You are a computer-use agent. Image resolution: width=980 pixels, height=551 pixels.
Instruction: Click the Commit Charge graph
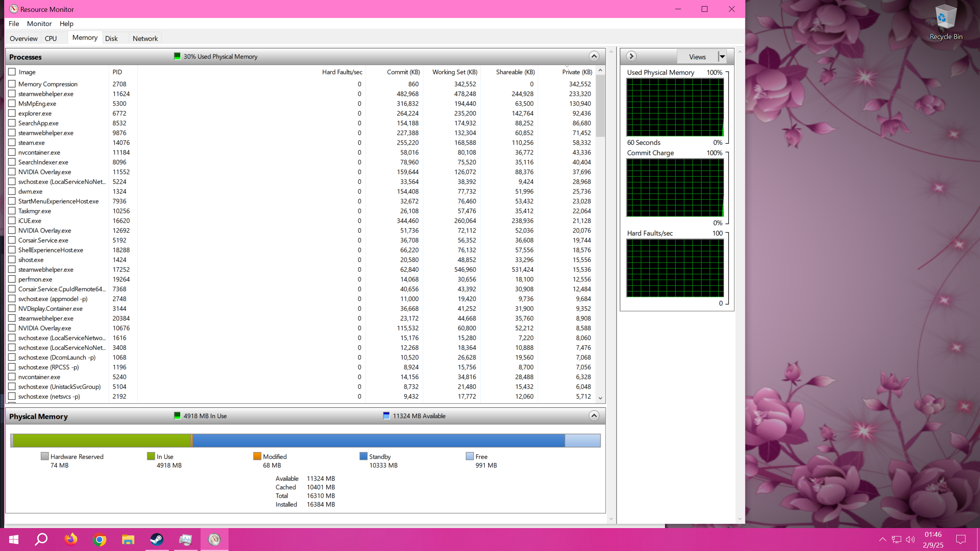pyautogui.click(x=675, y=187)
